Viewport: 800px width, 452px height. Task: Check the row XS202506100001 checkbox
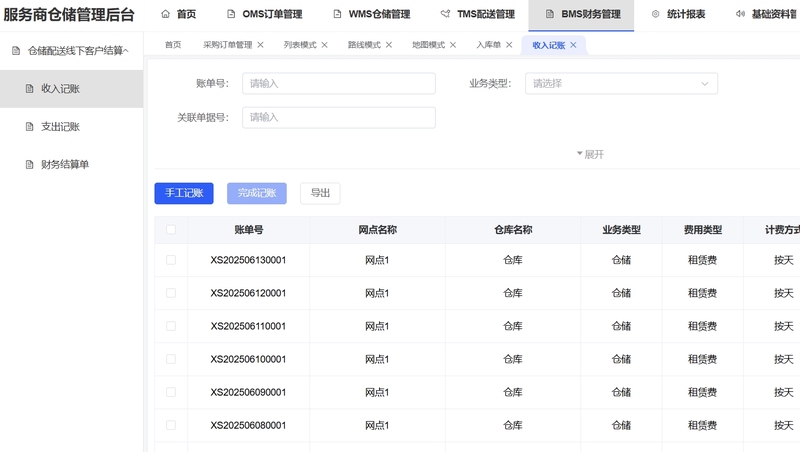171,359
